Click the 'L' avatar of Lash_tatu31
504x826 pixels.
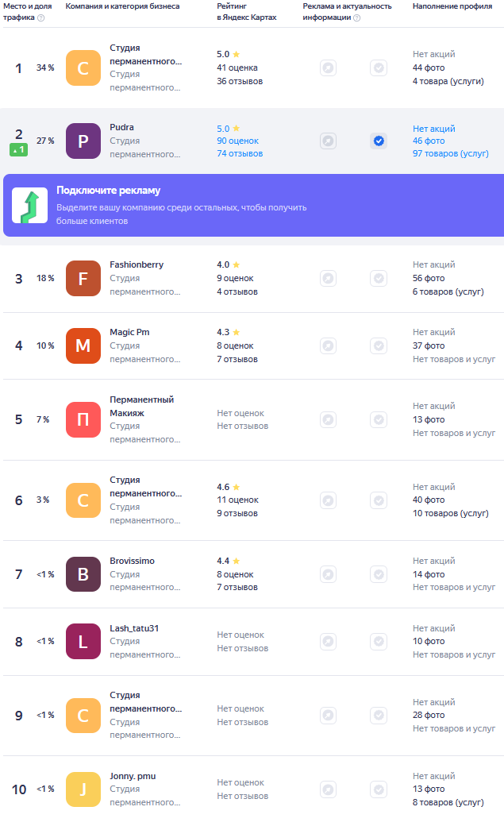pos(83,642)
